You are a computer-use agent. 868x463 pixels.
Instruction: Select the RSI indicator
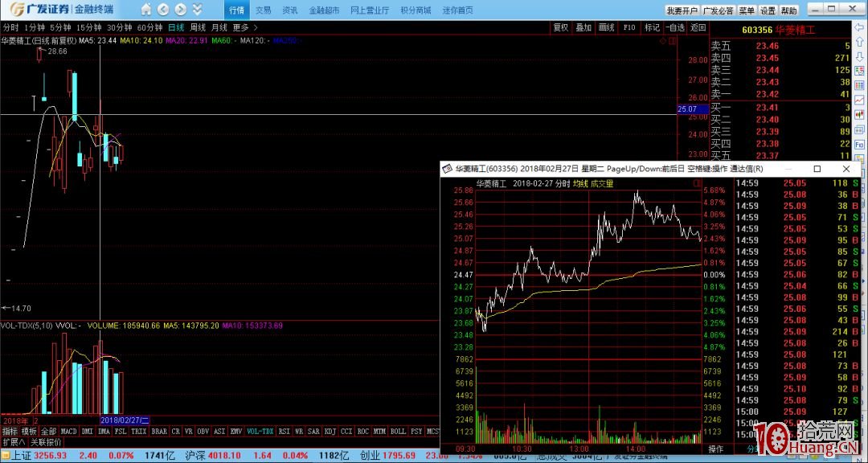[284, 431]
